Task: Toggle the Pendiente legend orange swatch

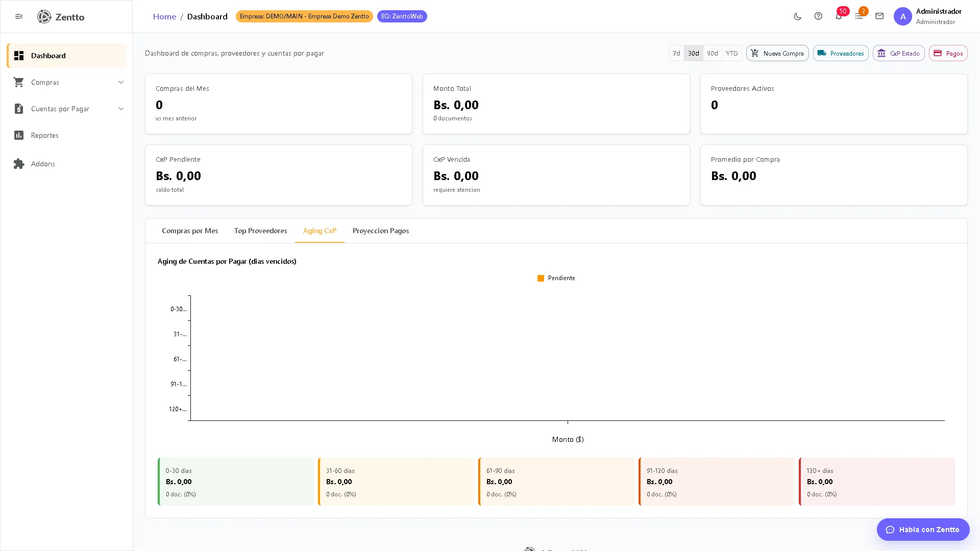Action: [x=541, y=278]
